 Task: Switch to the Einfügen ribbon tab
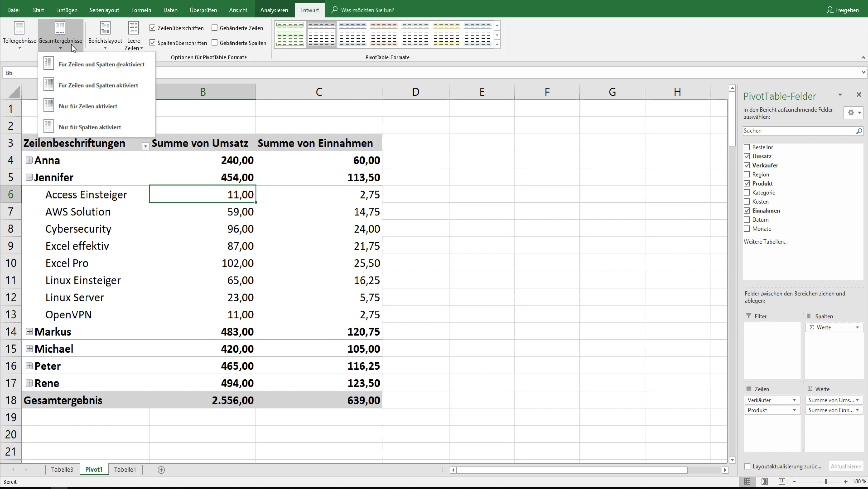[67, 10]
